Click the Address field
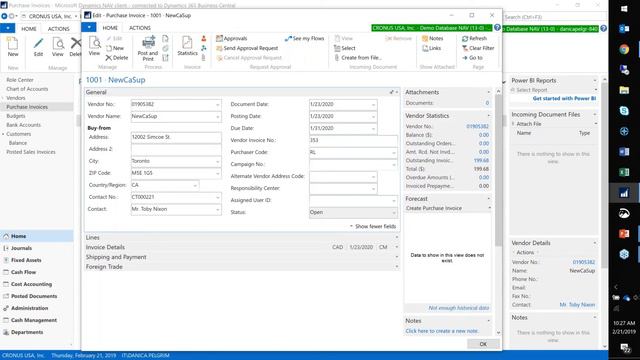 pyautogui.click(x=176, y=137)
